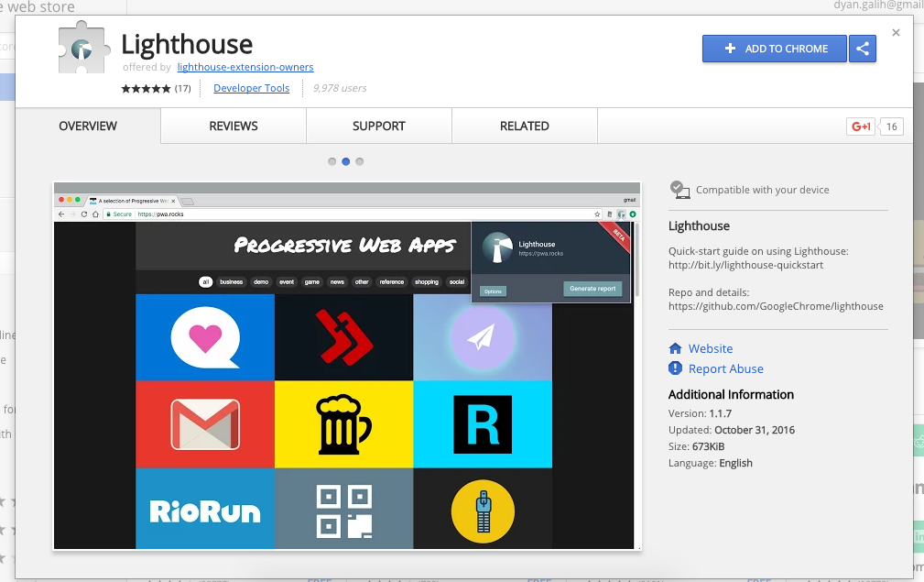
Task: Click the G+1 count of 16
Action: pos(892,126)
